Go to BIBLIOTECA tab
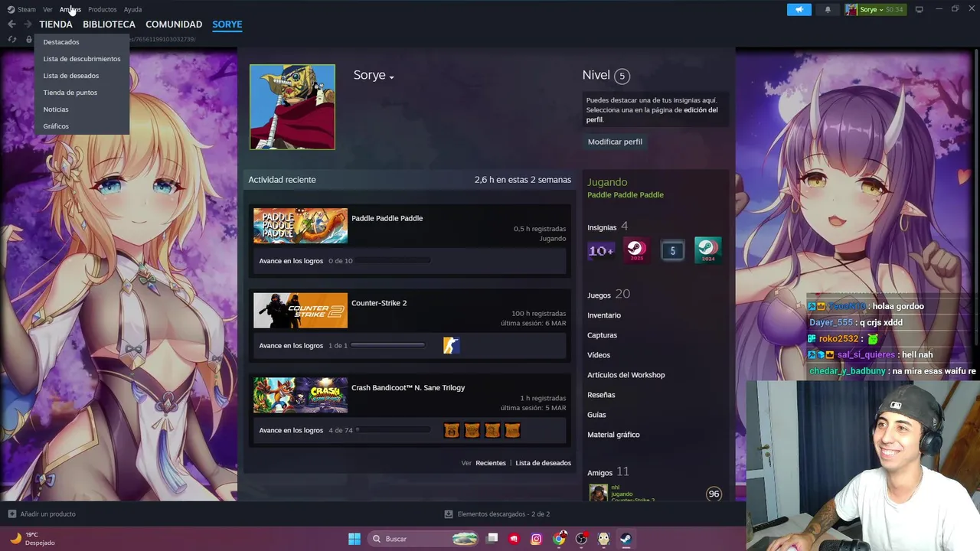The image size is (980, 551). (x=109, y=24)
